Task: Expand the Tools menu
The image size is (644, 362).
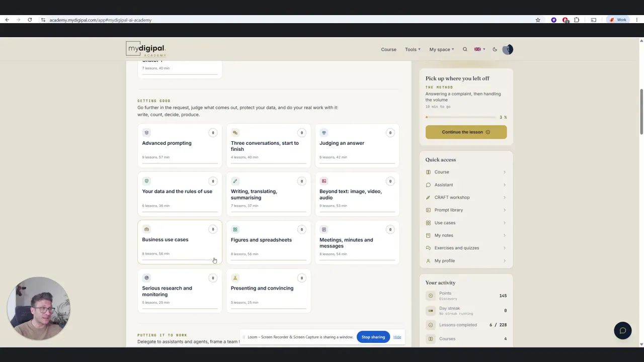Action: (413, 49)
